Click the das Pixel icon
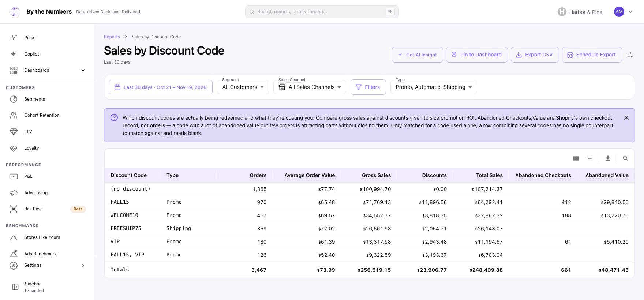 click(x=14, y=209)
